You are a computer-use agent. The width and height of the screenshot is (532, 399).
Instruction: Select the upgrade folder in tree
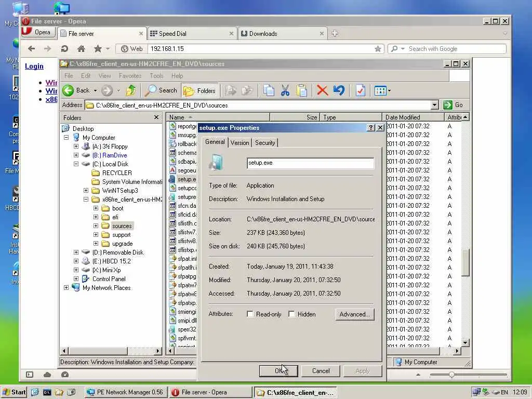(x=122, y=244)
